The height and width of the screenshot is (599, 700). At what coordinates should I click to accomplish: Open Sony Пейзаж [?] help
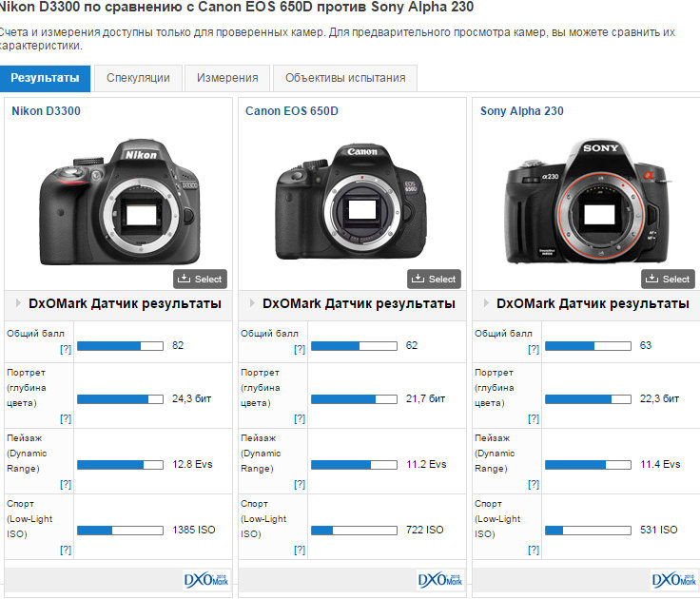click(x=534, y=484)
